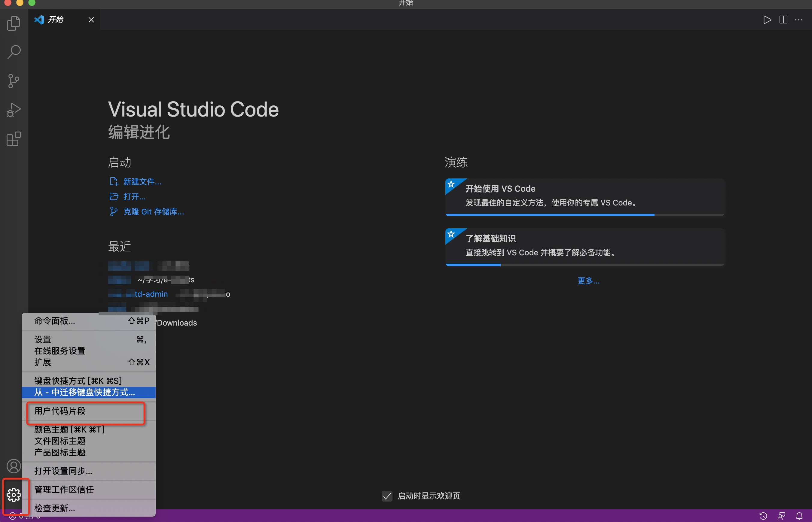Click the Manage gear icon
Screen dimensions: 812x522
[x=14, y=495]
